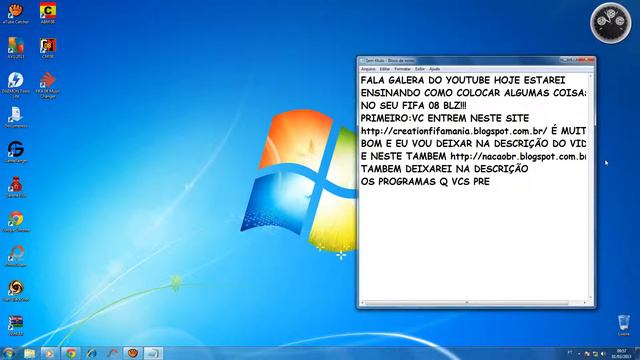Image resolution: width=640 pixels, height=360 pixels.
Task: Click the creationfifamania.blogspot.com.br URL text
Action: [x=454, y=131]
